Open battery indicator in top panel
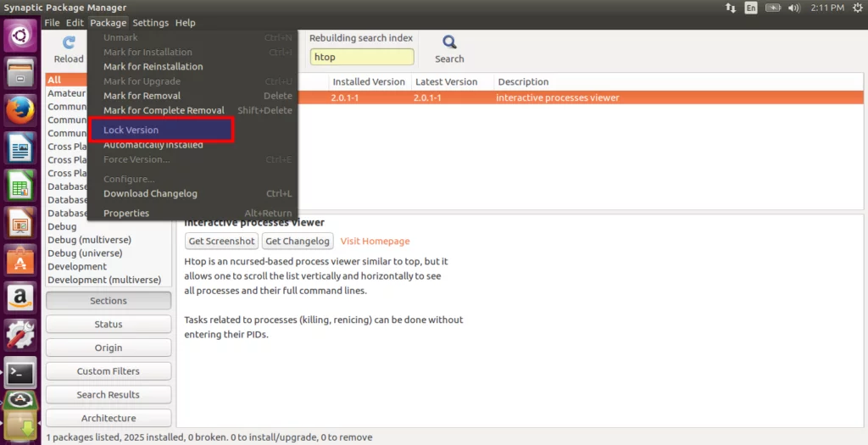This screenshot has width=868, height=445. coord(773,8)
